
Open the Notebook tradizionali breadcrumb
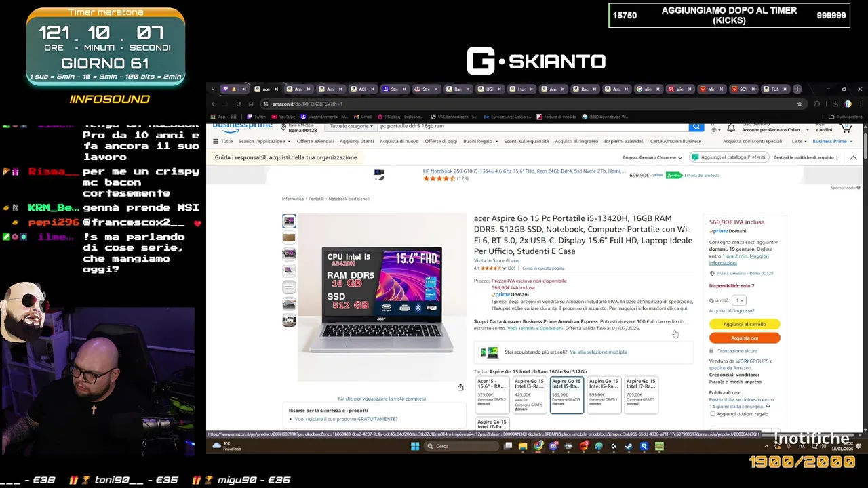coord(349,199)
